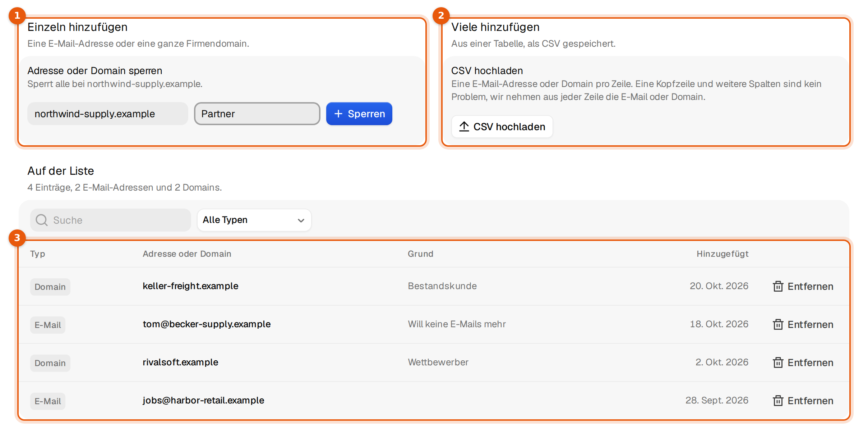Click trash icon for rivalsoft.example row
Viewport: 868px width, 438px height.
(x=778, y=362)
